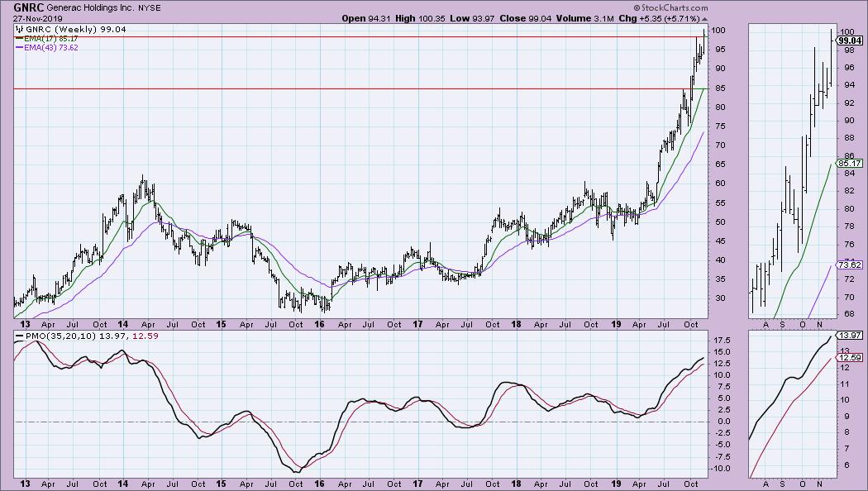Click the Volume 3.1M value
The image size is (868, 491).
tap(585, 18)
